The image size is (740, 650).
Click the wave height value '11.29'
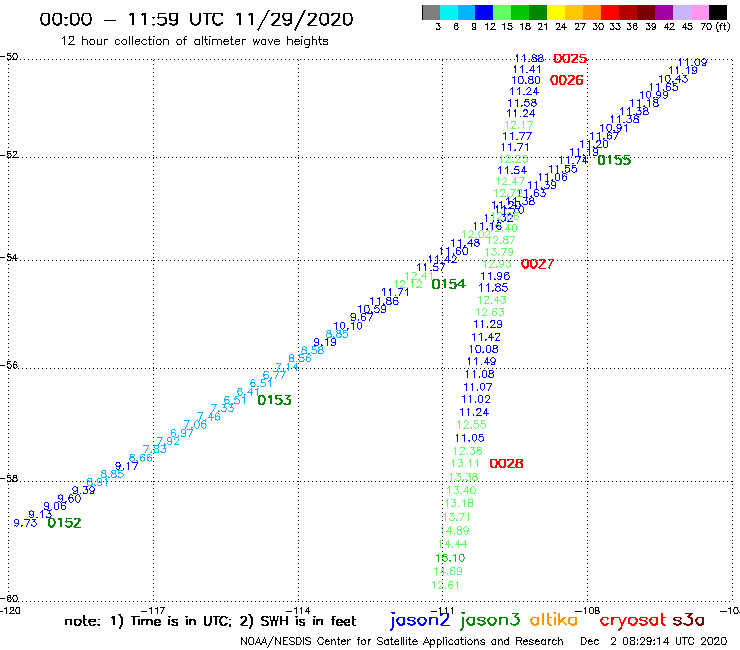(x=488, y=324)
